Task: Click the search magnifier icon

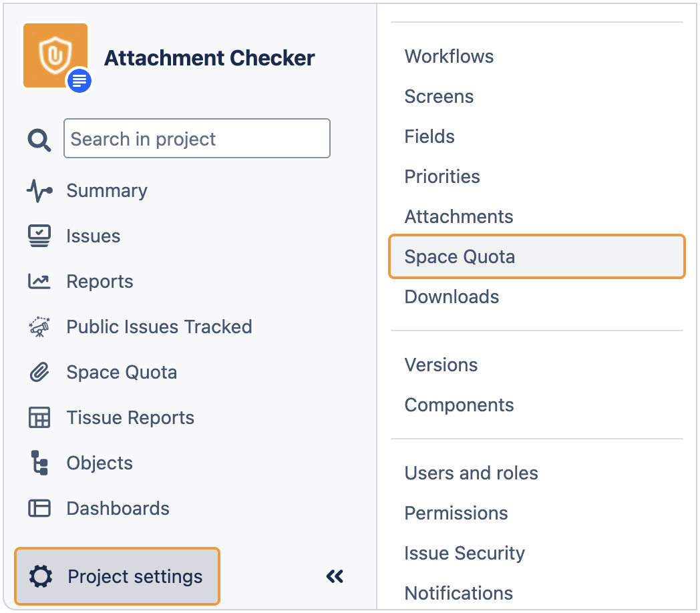Action: (39, 138)
